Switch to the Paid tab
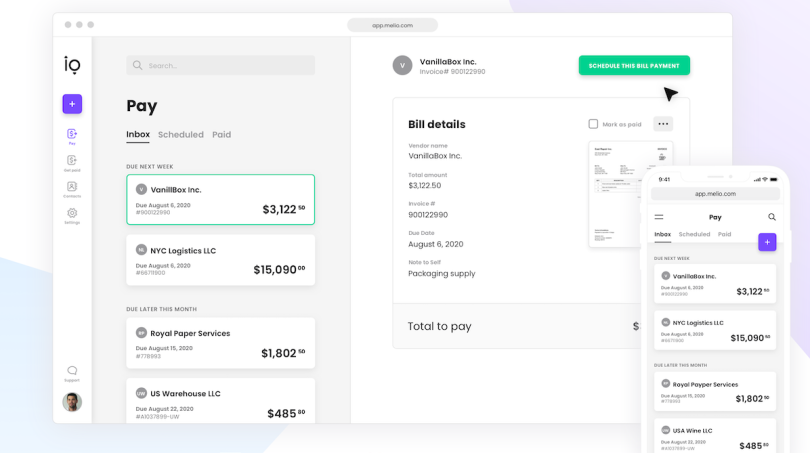Image resolution: width=810 pixels, height=453 pixels. 221,135
